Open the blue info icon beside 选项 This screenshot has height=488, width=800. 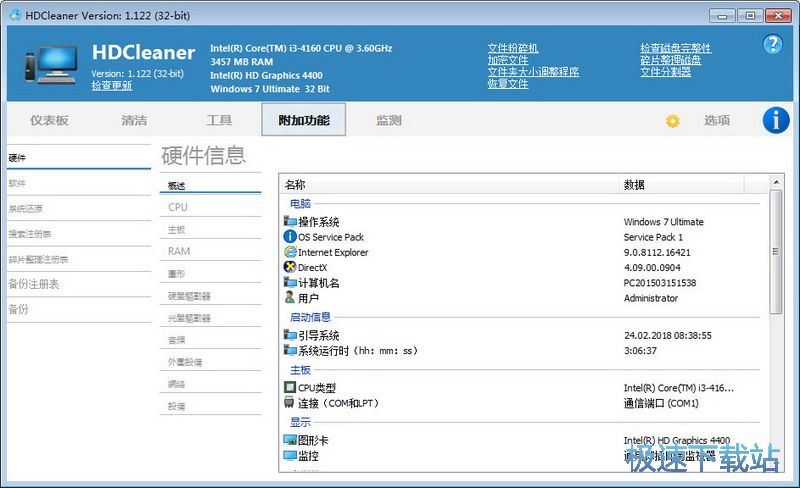(x=776, y=120)
